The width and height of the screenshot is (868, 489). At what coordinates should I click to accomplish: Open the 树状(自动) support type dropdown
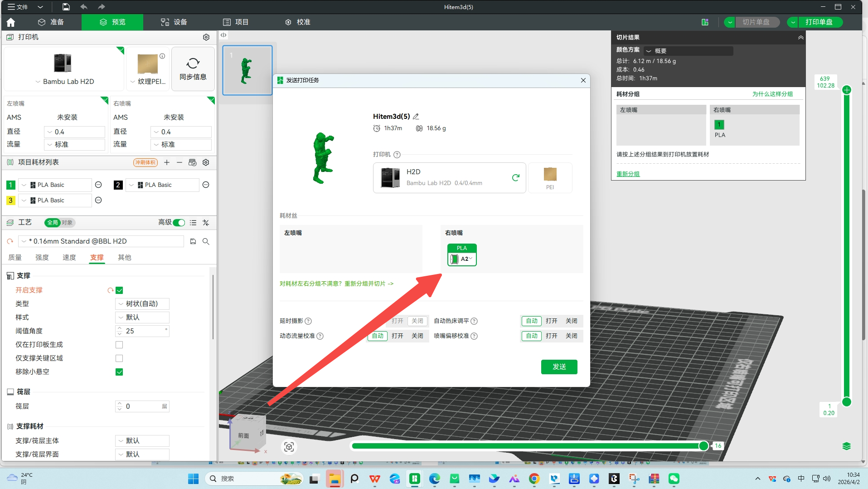(x=142, y=303)
